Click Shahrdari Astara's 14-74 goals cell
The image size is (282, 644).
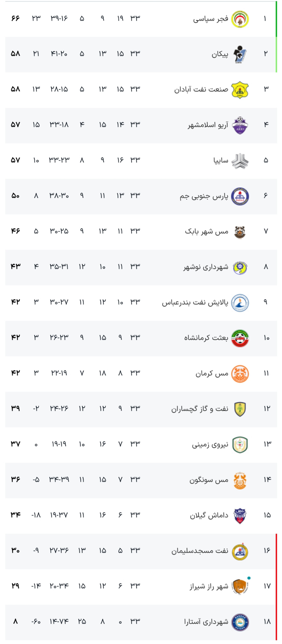59,622
